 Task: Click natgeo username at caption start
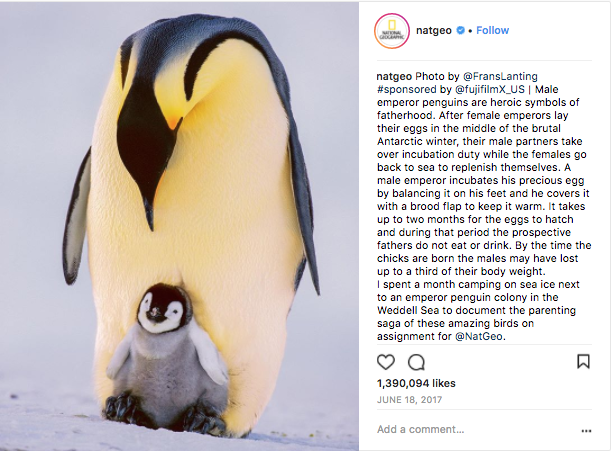coord(394,76)
